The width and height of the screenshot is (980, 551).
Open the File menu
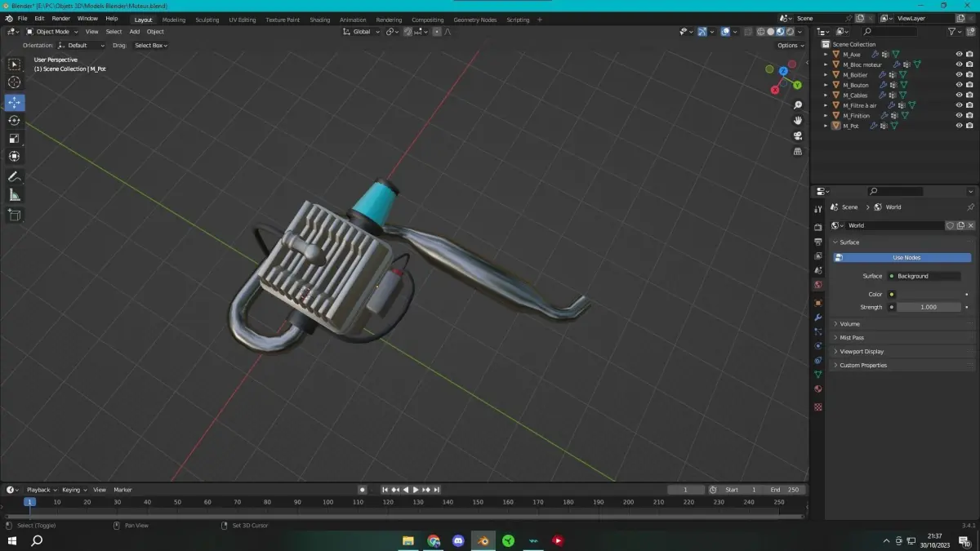coord(21,19)
